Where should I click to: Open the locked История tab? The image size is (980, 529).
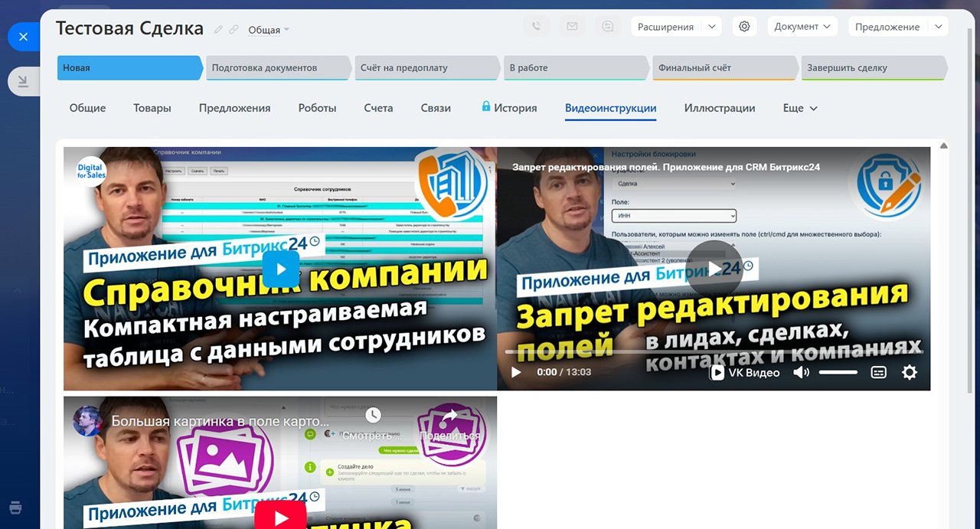click(x=509, y=108)
